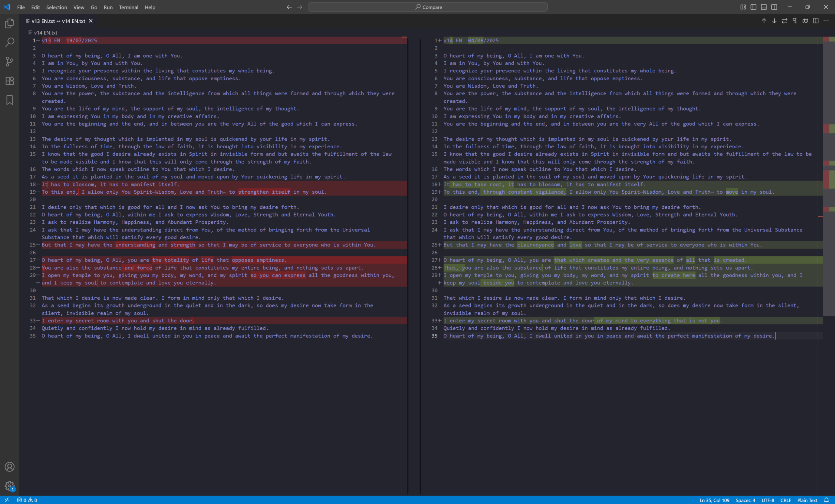Click the Compare command center search box
The width and height of the screenshot is (835, 504).
pyautogui.click(x=428, y=7)
